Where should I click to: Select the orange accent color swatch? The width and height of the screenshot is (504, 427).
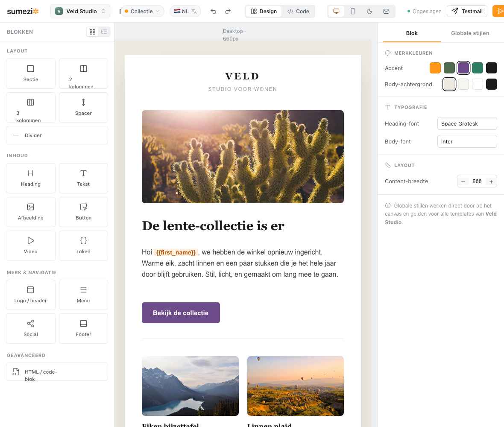(x=435, y=68)
